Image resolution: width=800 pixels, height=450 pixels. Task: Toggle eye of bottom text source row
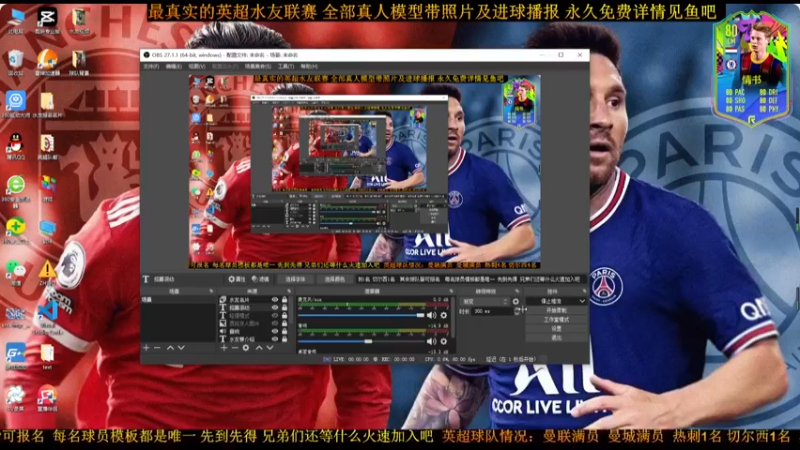pos(275,339)
